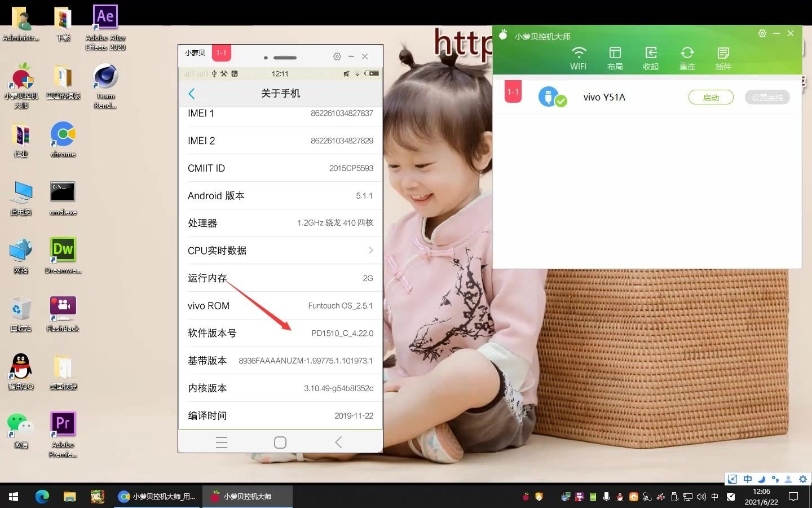
Task: Launch Edge from the taskbar
Action: [42, 497]
